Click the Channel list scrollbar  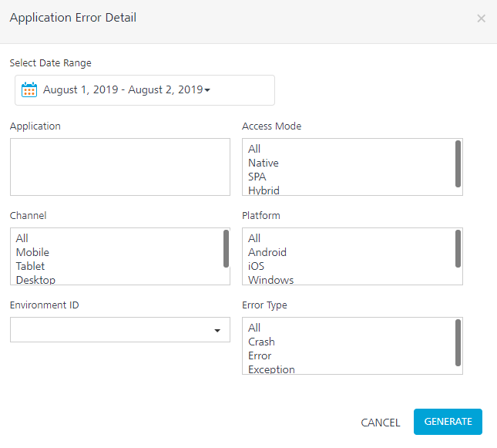click(x=226, y=249)
